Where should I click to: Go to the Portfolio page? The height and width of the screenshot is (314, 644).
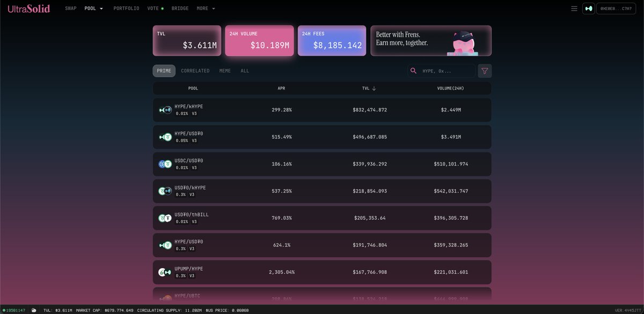click(126, 9)
